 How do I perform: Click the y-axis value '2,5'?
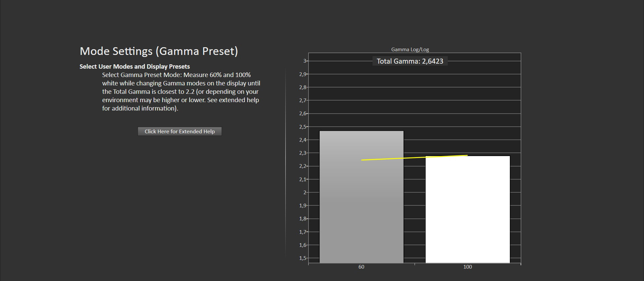[303, 127]
